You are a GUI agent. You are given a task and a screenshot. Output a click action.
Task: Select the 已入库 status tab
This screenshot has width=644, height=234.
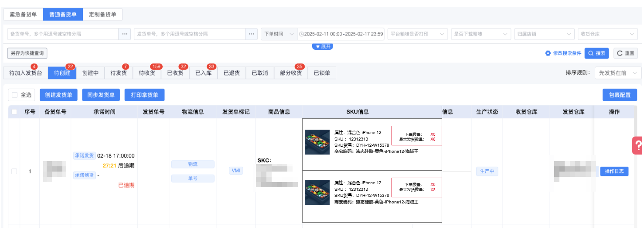click(x=204, y=73)
